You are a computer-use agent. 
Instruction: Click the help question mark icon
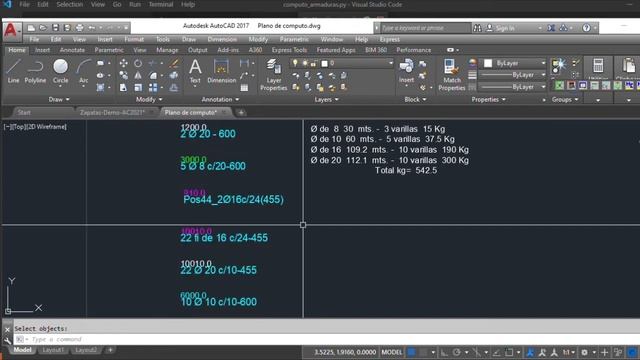coord(586,28)
